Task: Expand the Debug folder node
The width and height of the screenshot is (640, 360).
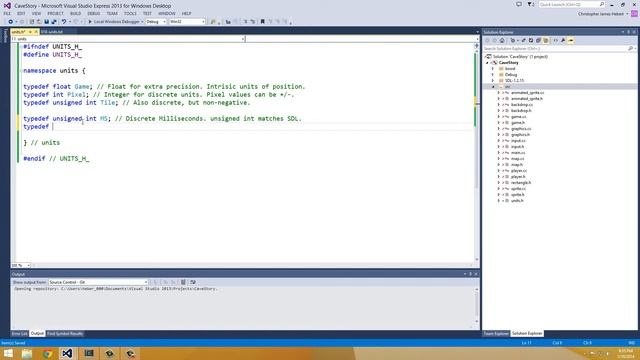Action: [493, 75]
